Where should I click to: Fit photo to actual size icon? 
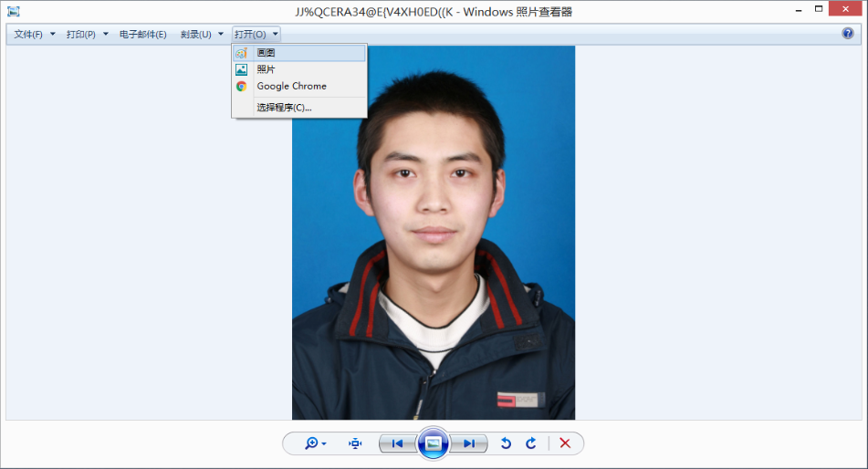(355, 443)
